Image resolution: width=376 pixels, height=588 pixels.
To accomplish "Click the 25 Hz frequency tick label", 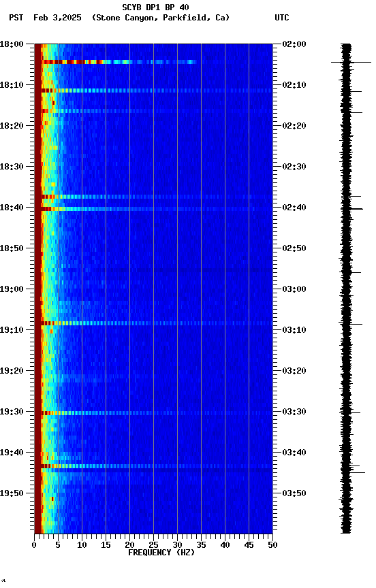I will (153, 545).
